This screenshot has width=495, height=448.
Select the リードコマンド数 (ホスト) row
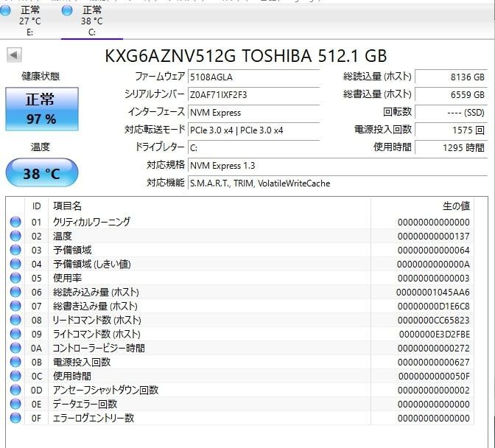tap(240, 320)
